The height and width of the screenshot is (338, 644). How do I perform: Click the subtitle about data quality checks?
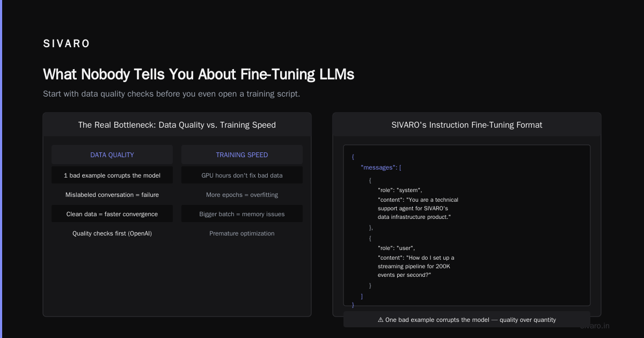point(171,94)
